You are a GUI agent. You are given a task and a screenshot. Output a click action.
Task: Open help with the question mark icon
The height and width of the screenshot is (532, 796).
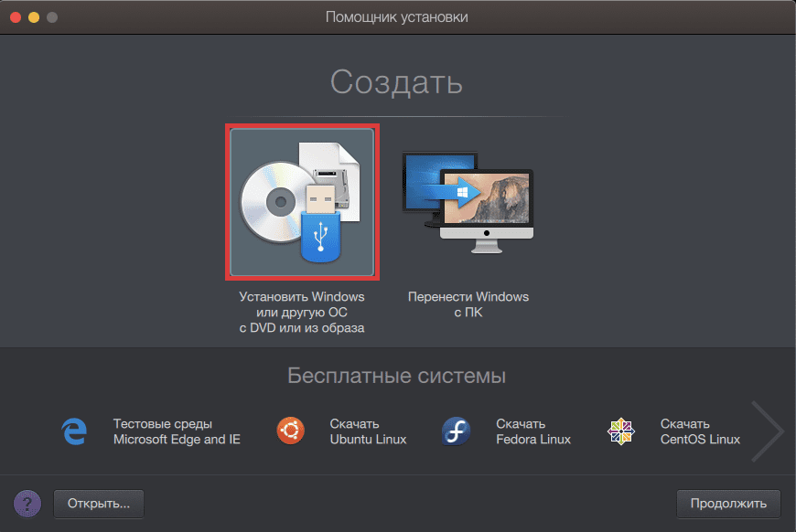click(x=27, y=504)
